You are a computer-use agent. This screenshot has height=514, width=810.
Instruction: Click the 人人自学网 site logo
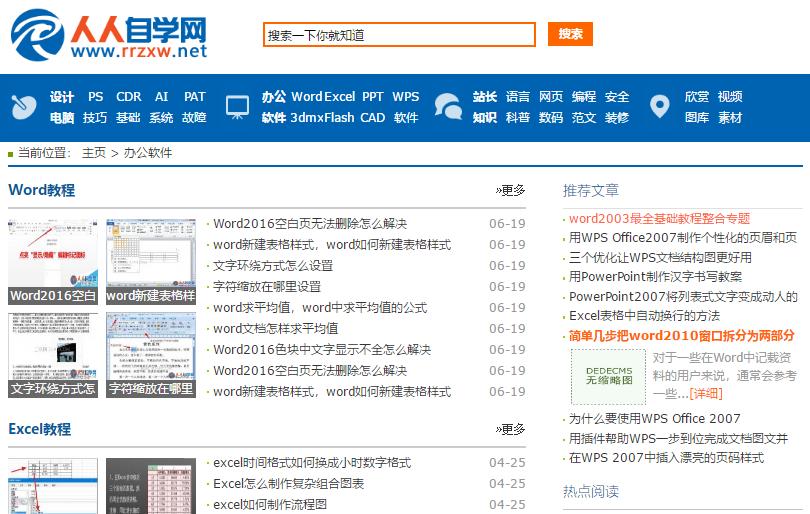(109, 35)
